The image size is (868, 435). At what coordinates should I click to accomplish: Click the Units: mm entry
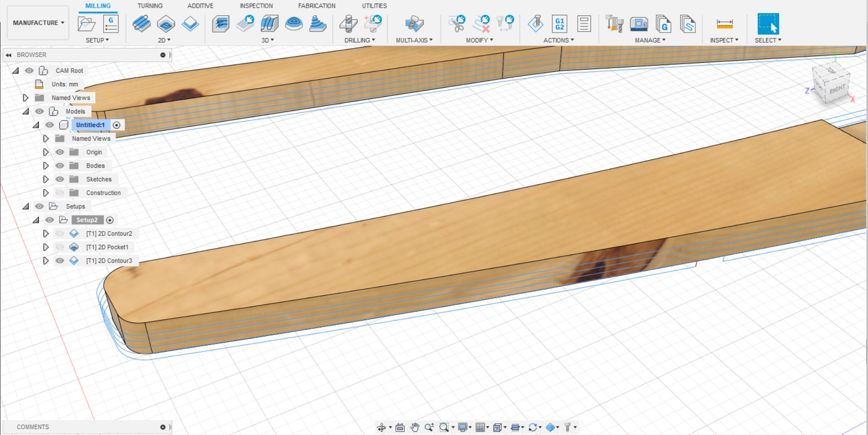pos(65,84)
